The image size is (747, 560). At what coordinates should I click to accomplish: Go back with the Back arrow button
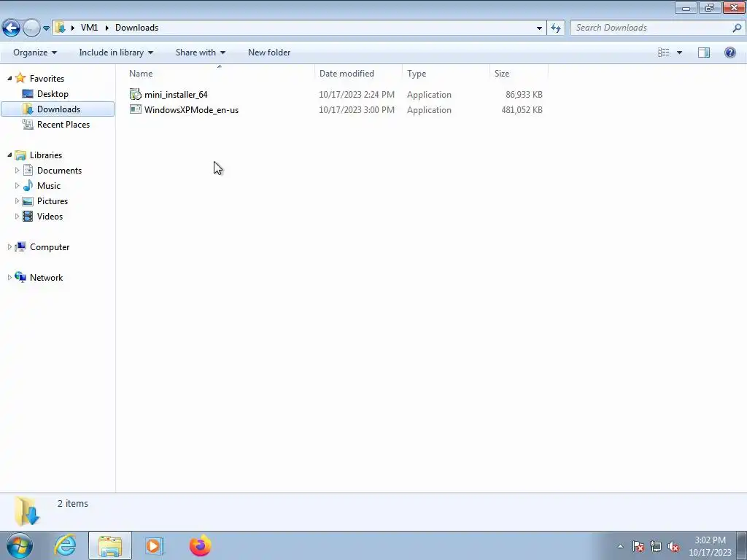pos(12,28)
